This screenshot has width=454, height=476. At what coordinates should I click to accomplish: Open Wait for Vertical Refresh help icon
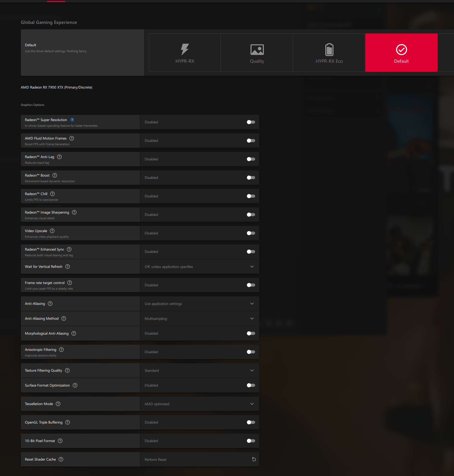click(68, 267)
